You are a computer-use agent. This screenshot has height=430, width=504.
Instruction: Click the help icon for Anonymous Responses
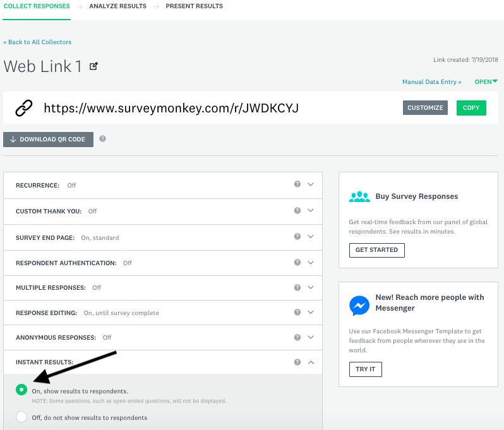coord(297,337)
